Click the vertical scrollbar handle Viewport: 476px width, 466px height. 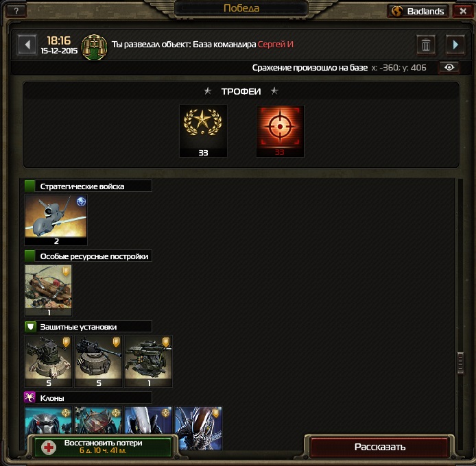tap(460, 363)
